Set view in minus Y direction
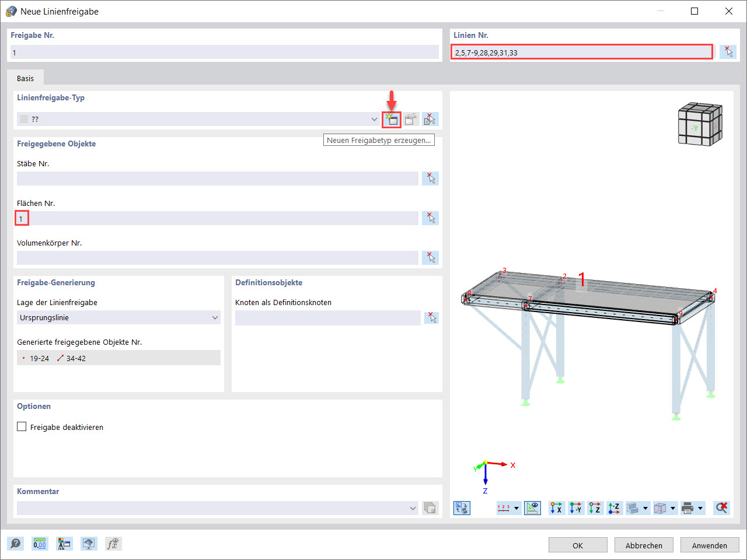 (x=576, y=508)
